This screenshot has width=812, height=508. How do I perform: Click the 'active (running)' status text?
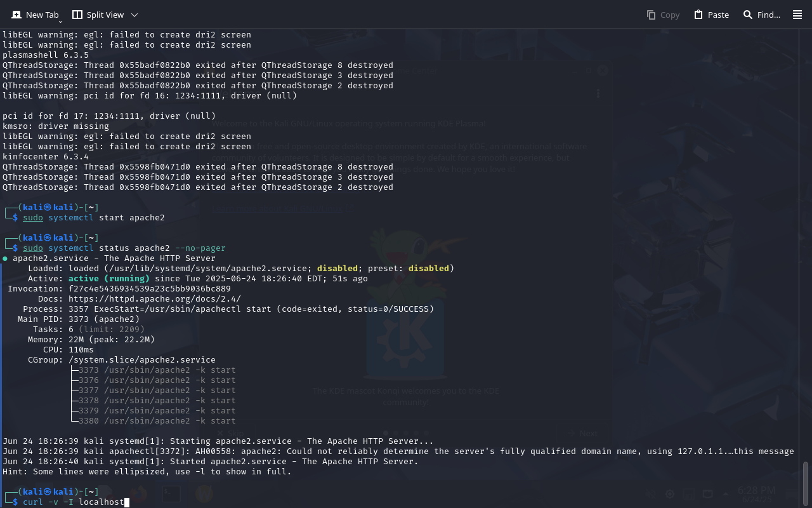click(x=109, y=279)
